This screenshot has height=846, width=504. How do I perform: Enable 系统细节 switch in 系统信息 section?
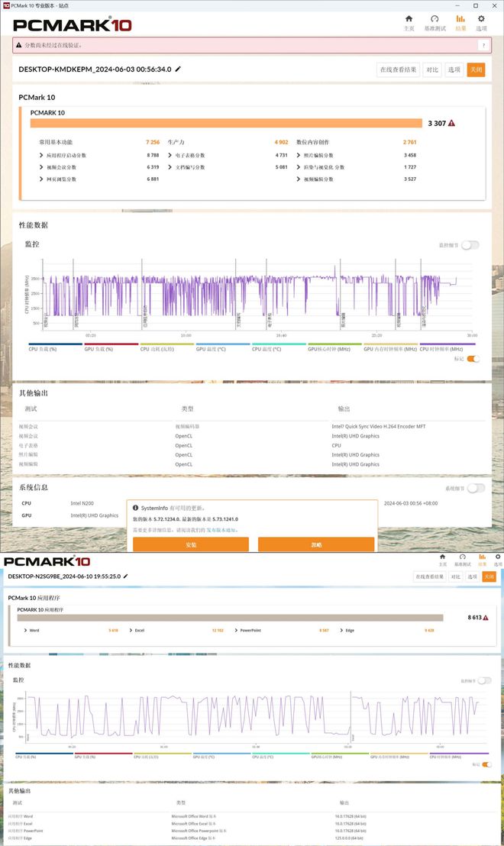(x=476, y=489)
